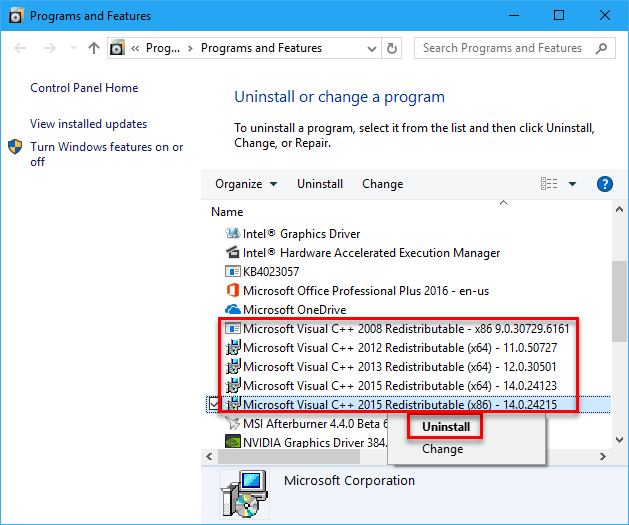Viewport: 629px width, 525px height.
Task: Toggle checkbox for Visual C++ 2015 x86 entry
Action: pyautogui.click(x=214, y=405)
